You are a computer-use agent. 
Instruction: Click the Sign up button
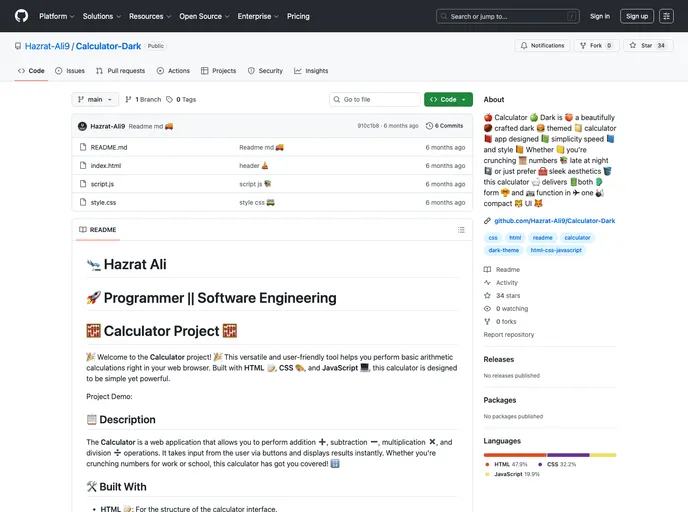pyautogui.click(x=636, y=16)
